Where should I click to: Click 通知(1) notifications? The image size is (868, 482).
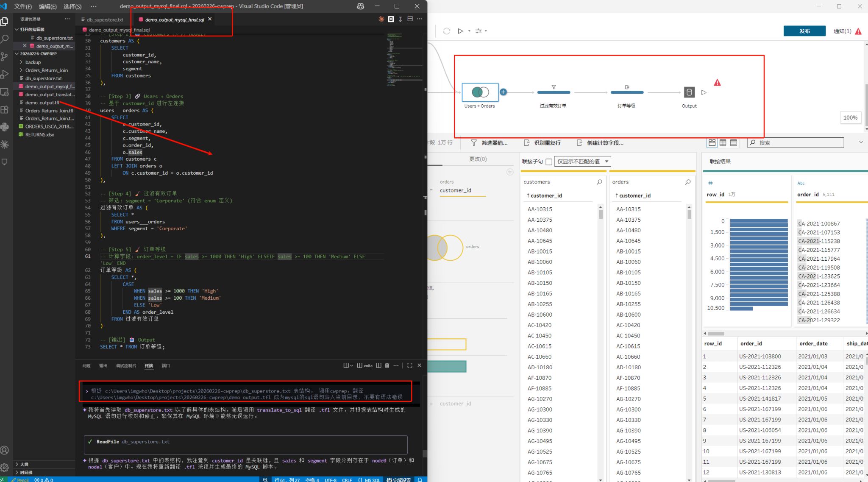847,31
